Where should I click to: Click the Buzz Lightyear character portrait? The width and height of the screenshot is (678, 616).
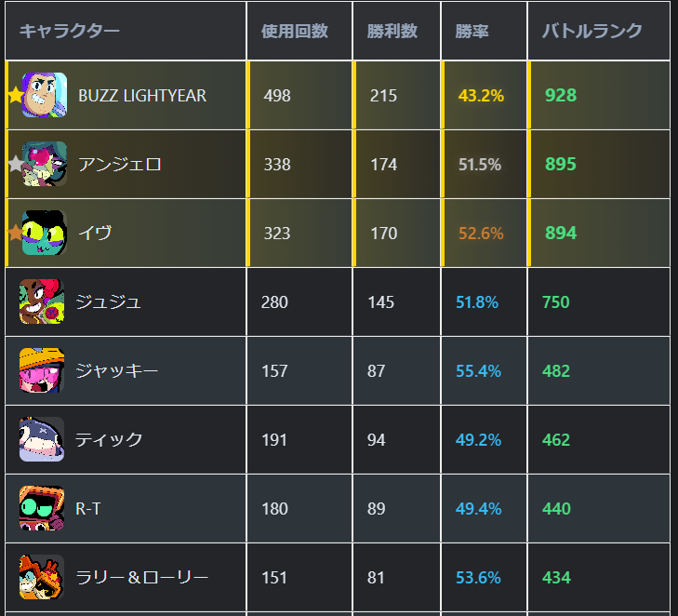click(45, 95)
